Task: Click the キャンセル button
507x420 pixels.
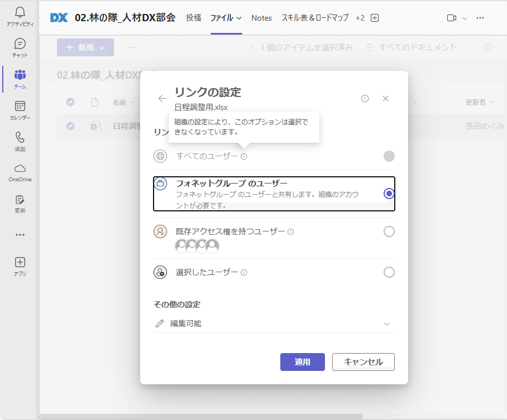Action: click(363, 362)
